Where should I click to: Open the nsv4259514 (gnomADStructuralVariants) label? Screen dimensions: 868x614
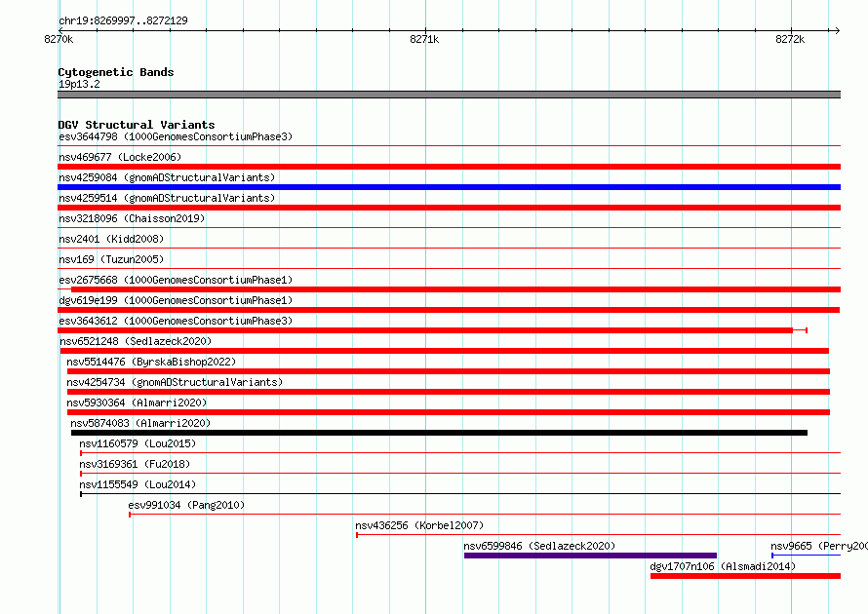pos(167,198)
